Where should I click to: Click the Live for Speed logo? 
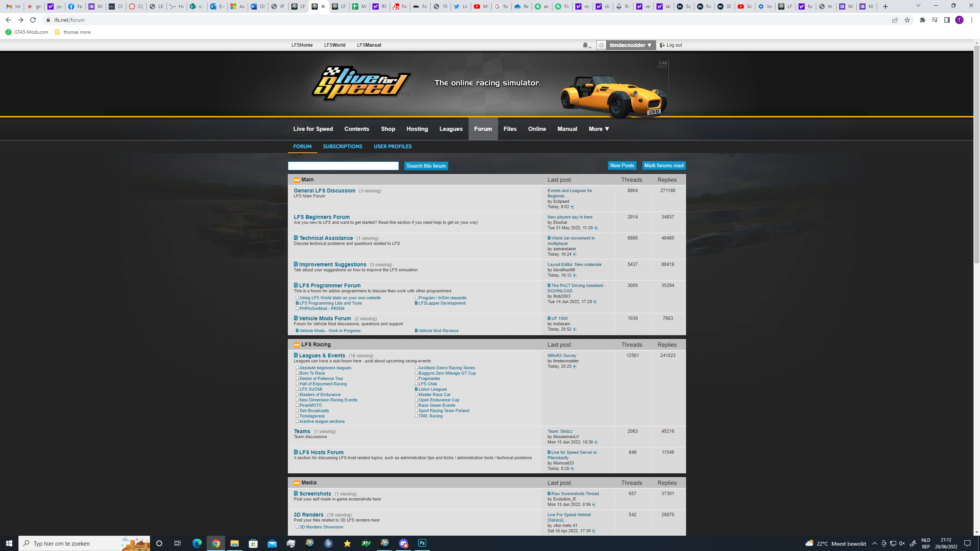pos(361,83)
